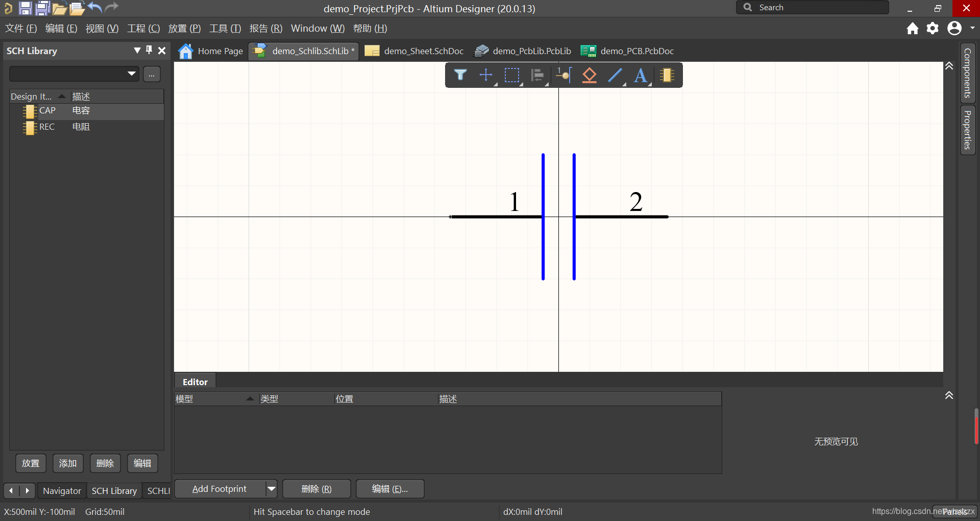The height and width of the screenshot is (521, 980).
Task: Open the SCH Library bottom tab
Action: (x=114, y=491)
